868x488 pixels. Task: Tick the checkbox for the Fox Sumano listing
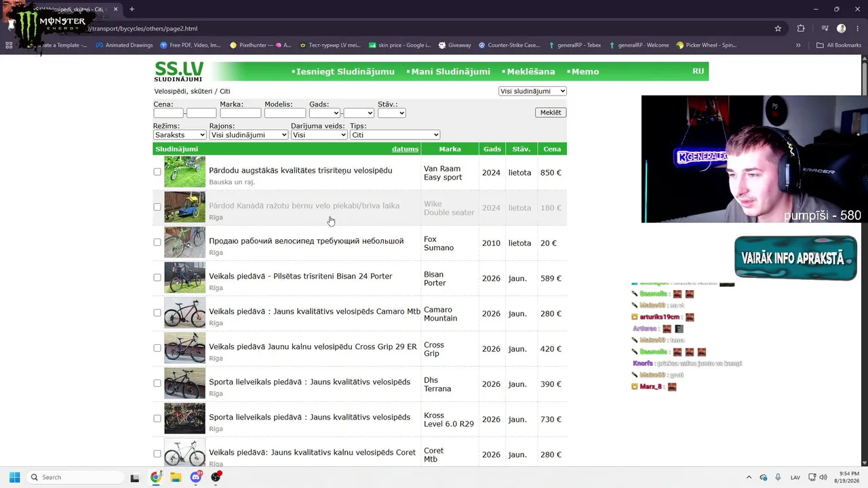pos(157,243)
